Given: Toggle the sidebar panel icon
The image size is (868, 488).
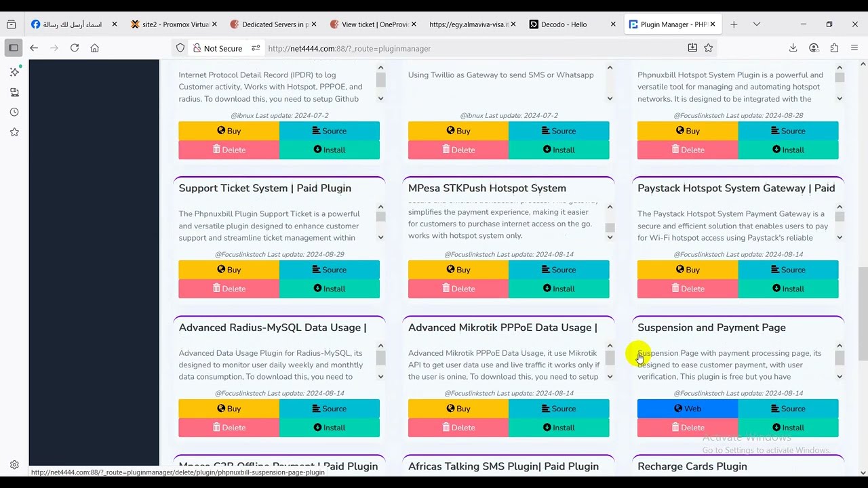Looking at the screenshot, I should click(14, 48).
